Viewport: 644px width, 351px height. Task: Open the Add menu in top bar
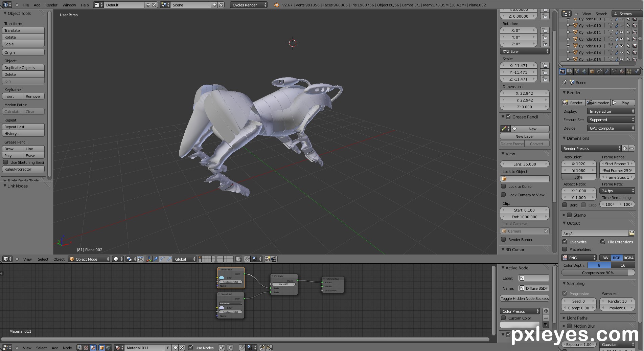click(37, 5)
